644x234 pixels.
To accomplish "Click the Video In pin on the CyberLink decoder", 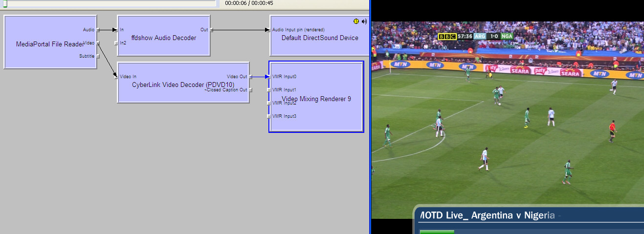I will coord(116,77).
